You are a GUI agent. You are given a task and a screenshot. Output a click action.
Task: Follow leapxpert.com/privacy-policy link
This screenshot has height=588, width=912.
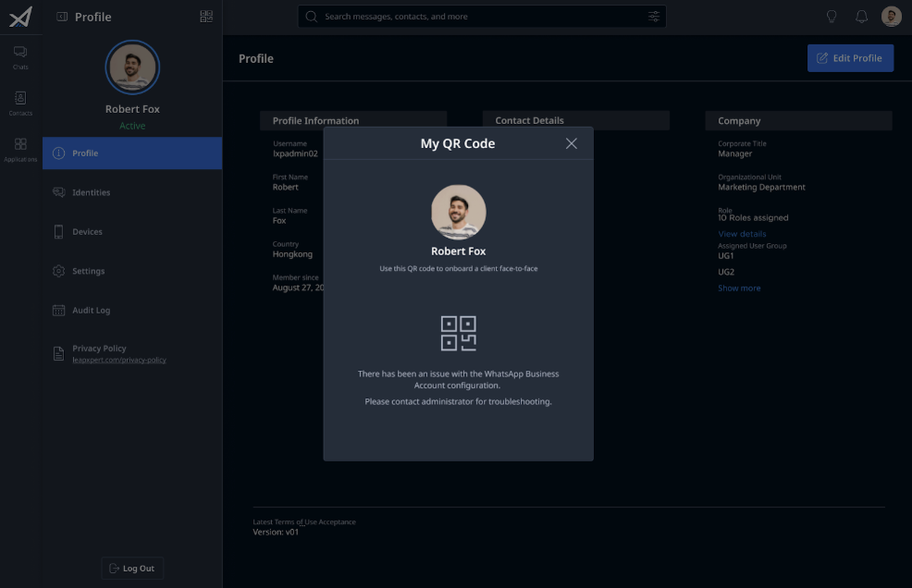119,360
